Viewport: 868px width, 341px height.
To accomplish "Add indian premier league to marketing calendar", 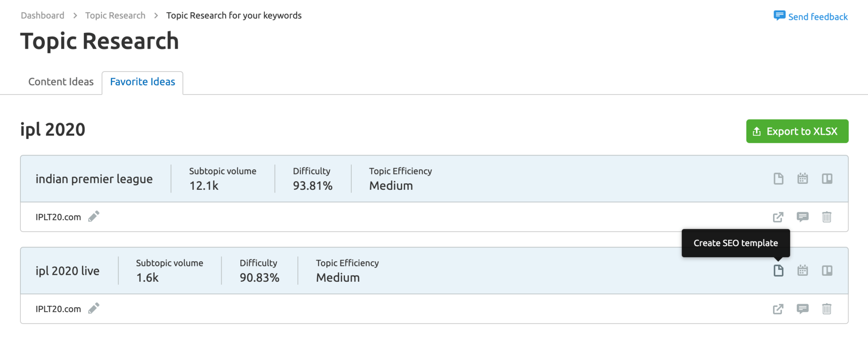I will click(x=802, y=179).
